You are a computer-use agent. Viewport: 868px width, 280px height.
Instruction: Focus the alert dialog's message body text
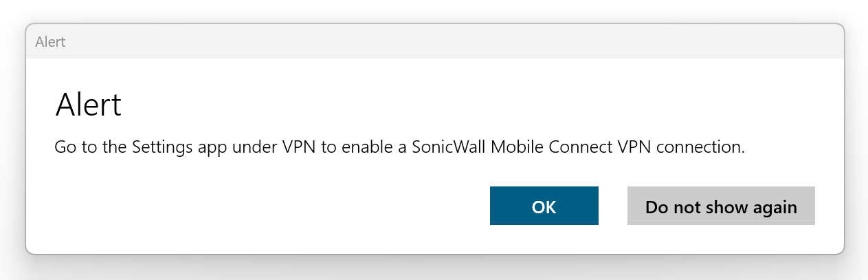(x=399, y=147)
